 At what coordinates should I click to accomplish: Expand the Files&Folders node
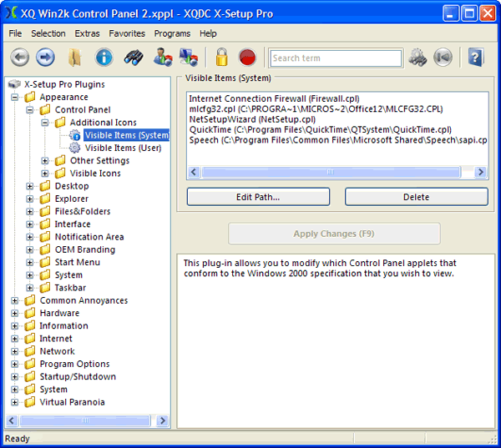(30, 211)
